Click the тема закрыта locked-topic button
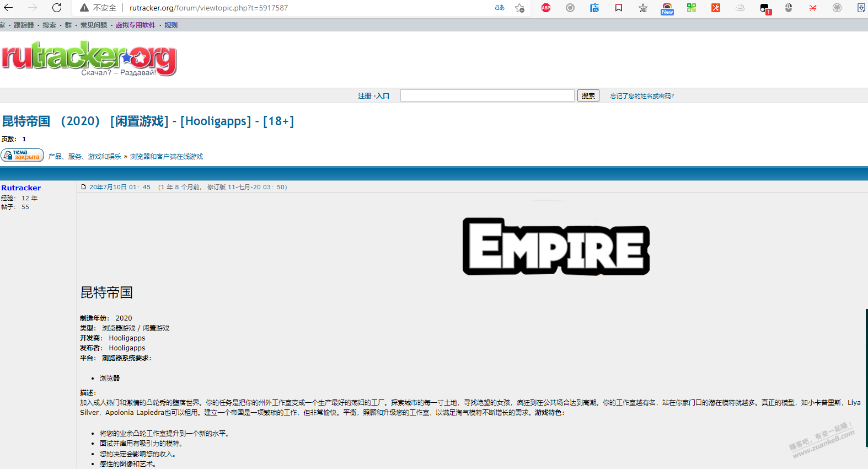 (23, 156)
